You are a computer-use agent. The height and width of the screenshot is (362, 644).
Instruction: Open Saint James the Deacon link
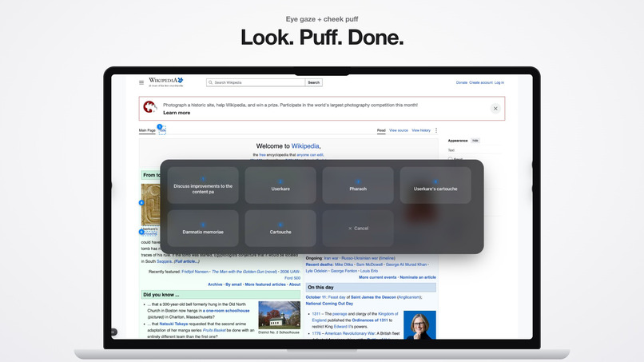coord(373,297)
